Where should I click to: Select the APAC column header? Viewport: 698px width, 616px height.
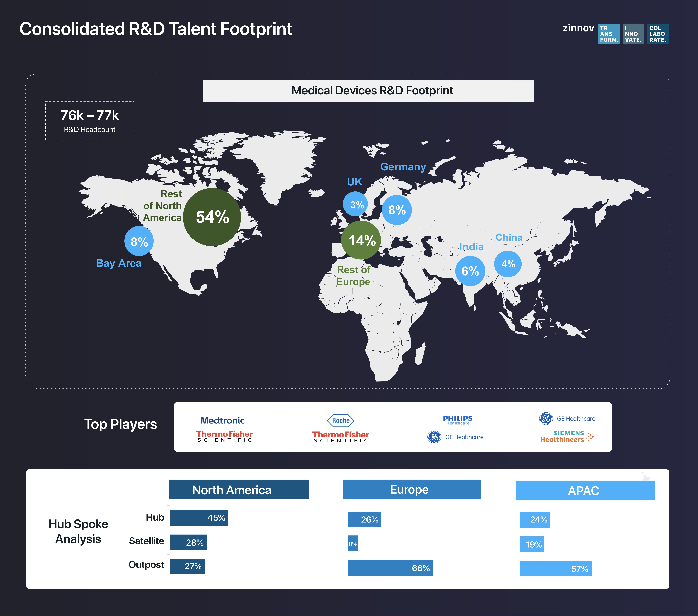click(x=585, y=490)
